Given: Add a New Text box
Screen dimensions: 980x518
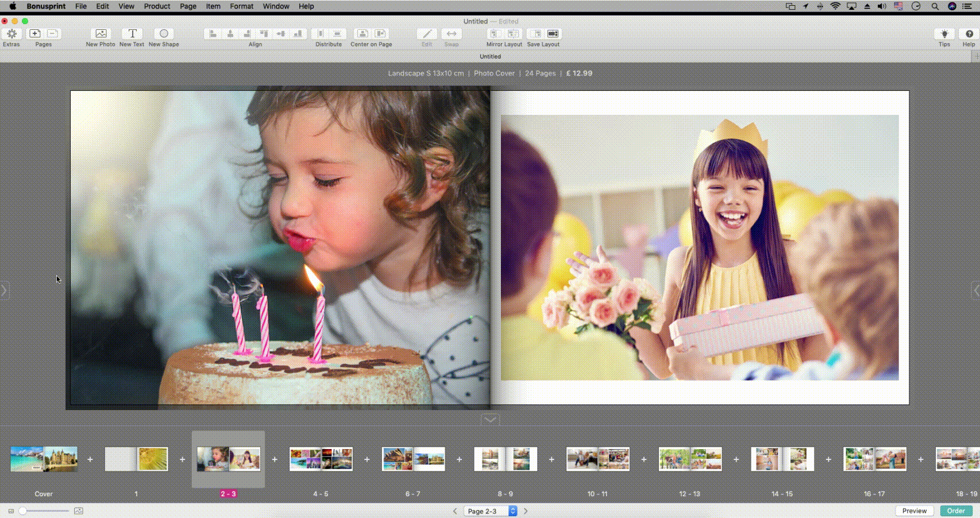Looking at the screenshot, I should pyautogui.click(x=132, y=34).
